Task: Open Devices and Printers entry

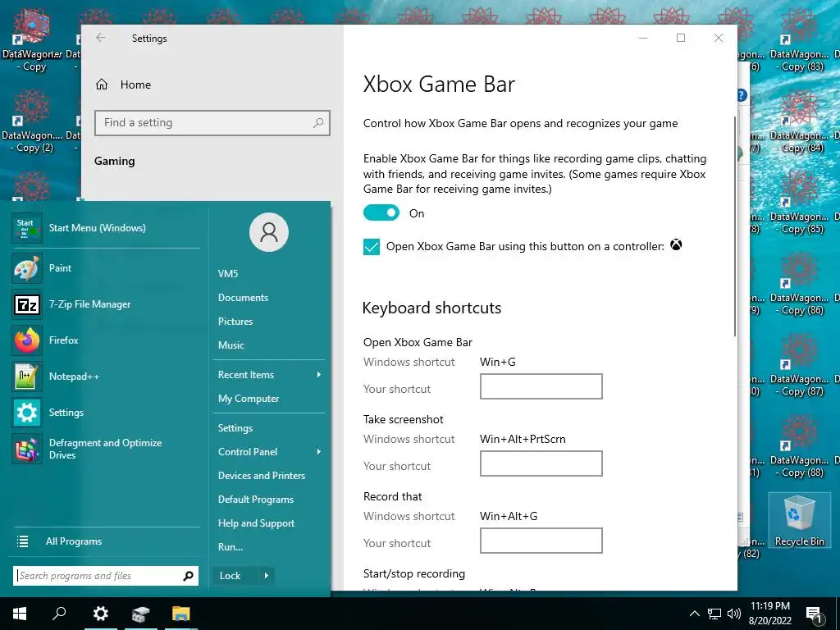Action: 262,476
